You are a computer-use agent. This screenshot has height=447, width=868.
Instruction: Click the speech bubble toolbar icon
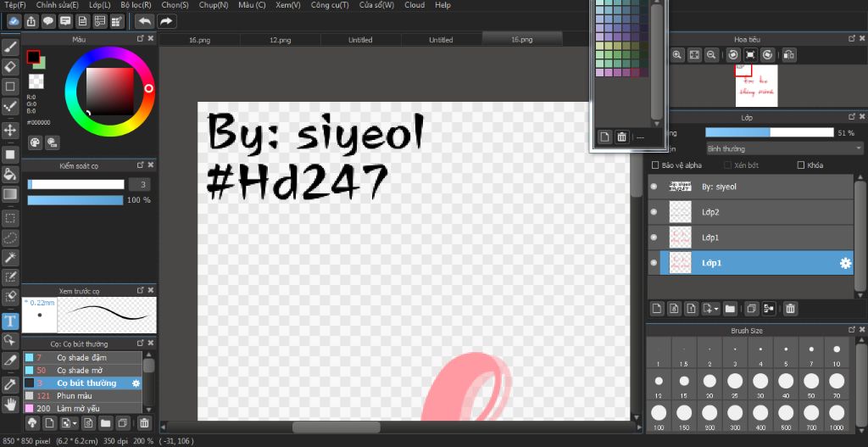coord(48,21)
